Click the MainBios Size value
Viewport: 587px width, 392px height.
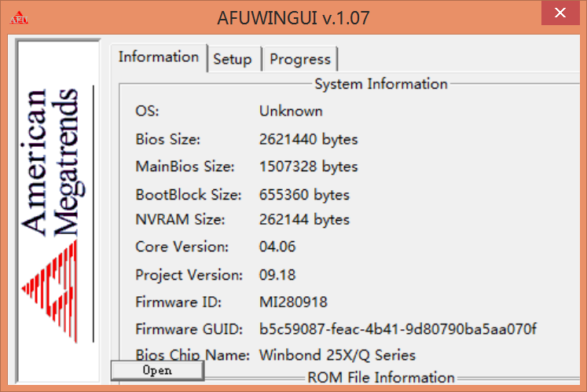click(308, 167)
